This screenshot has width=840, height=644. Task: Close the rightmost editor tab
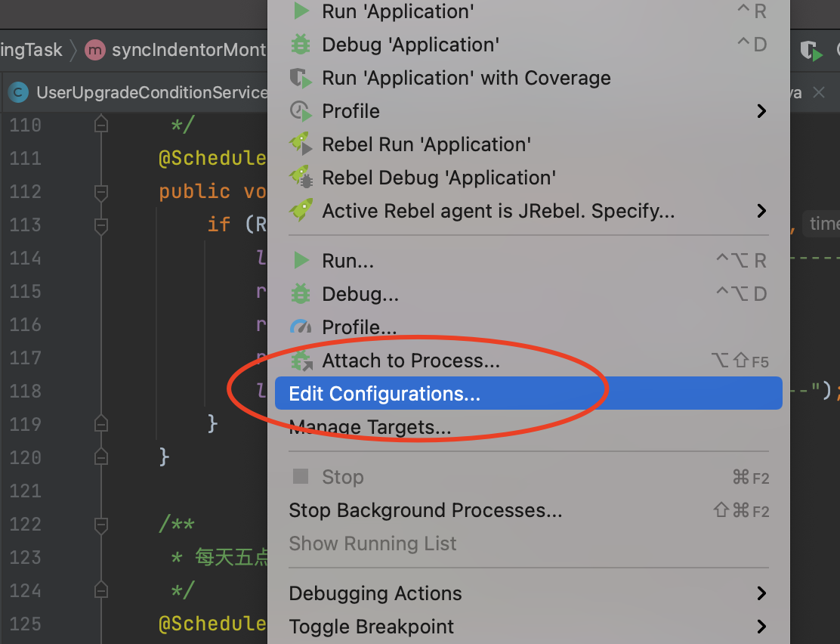pos(818,93)
